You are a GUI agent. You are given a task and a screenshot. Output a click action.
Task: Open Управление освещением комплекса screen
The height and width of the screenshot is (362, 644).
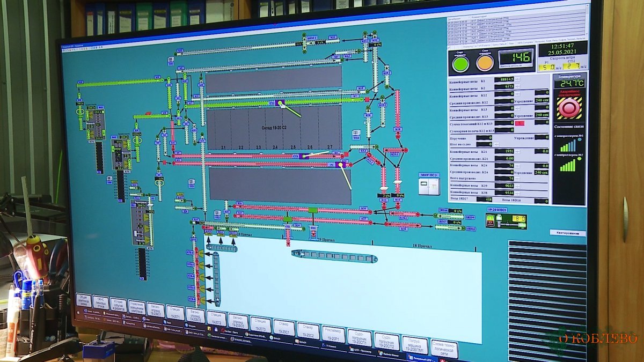pyautogui.click(x=137, y=307)
